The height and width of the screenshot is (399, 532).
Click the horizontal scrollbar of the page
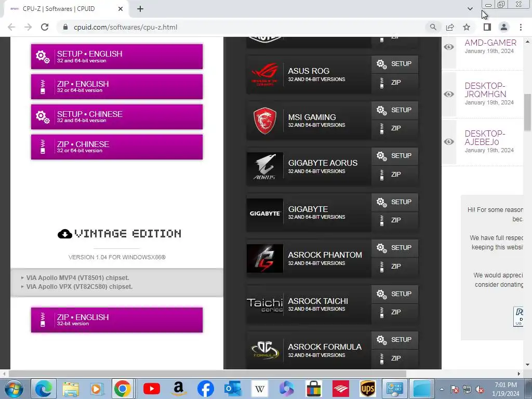pyautogui.click(x=207, y=374)
